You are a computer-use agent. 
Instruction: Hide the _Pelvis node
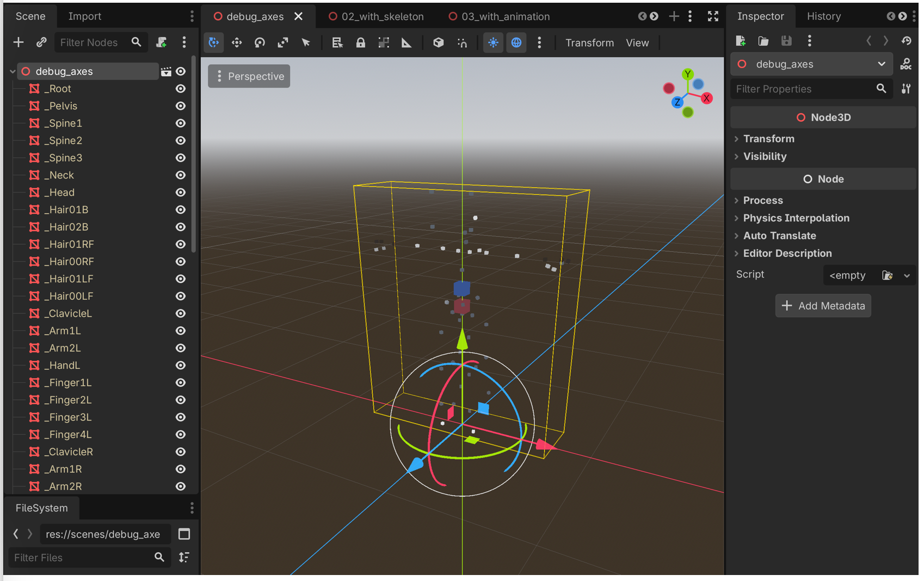181,106
